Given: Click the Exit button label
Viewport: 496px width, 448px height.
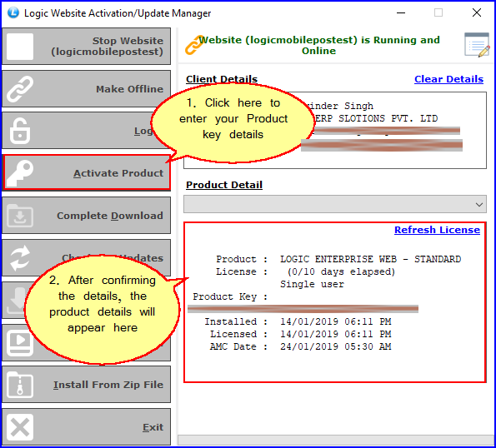Looking at the screenshot, I should click(153, 427).
